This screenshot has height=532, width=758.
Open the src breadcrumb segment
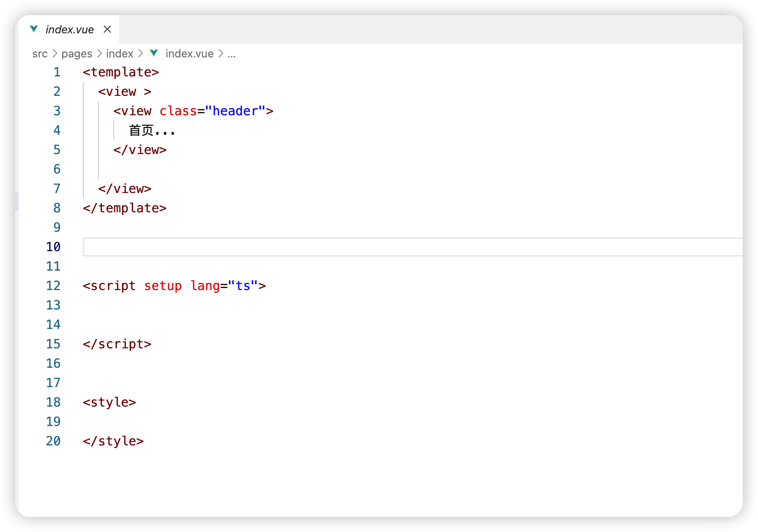coord(40,54)
